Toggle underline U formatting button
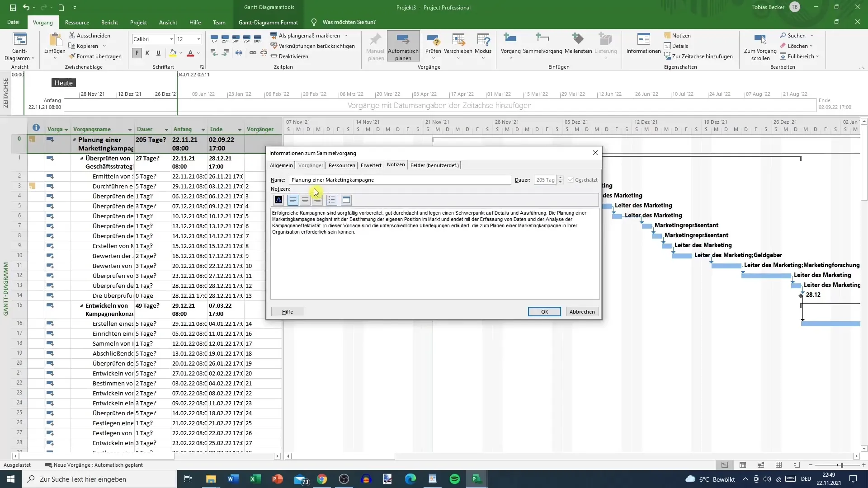Screen dimensions: 868x488 point(158,53)
